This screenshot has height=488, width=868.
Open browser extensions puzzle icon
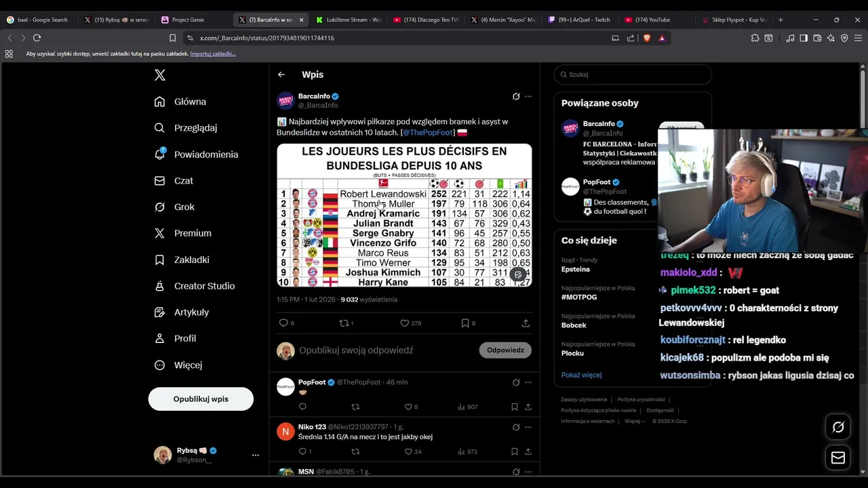coord(755,38)
